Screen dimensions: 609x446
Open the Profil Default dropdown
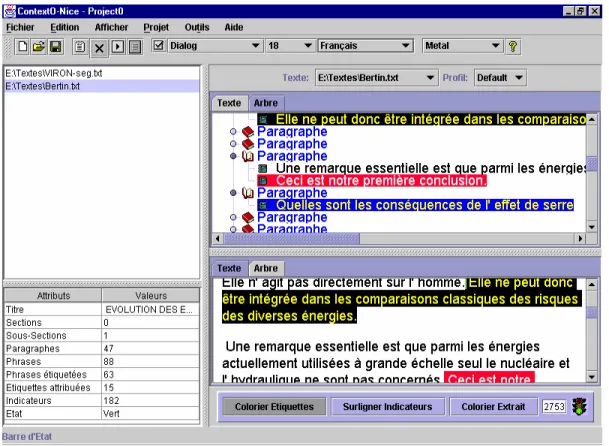(500, 78)
